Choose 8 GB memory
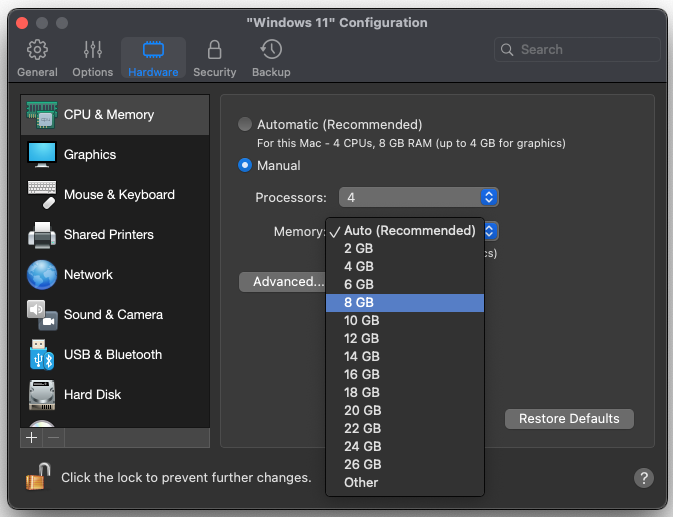Image resolution: width=673 pixels, height=517 pixels. pos(405,302)
